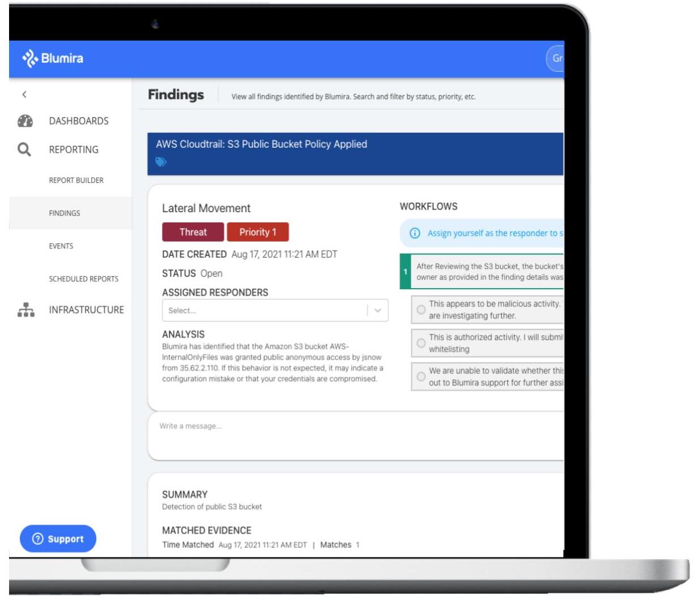The image size is (700, 597).
Task: Click the info icon in the workflows notice
Action: tap(415, 233)
